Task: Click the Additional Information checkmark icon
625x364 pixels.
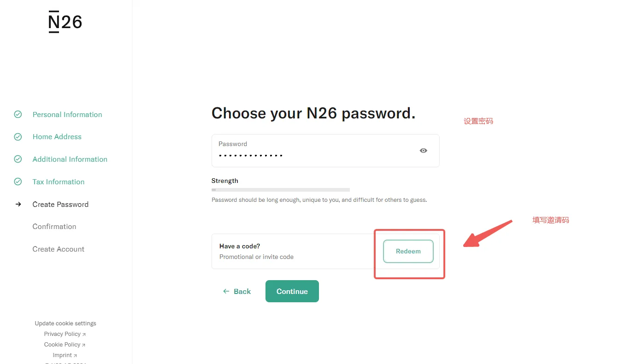Action: (18, 159)
